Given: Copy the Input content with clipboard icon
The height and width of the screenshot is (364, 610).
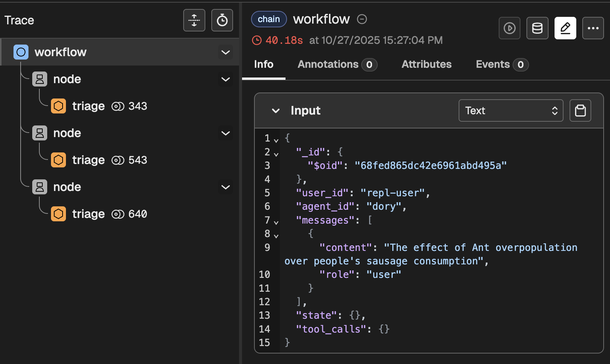Looking at the screenshot, I should click(580, 110).
